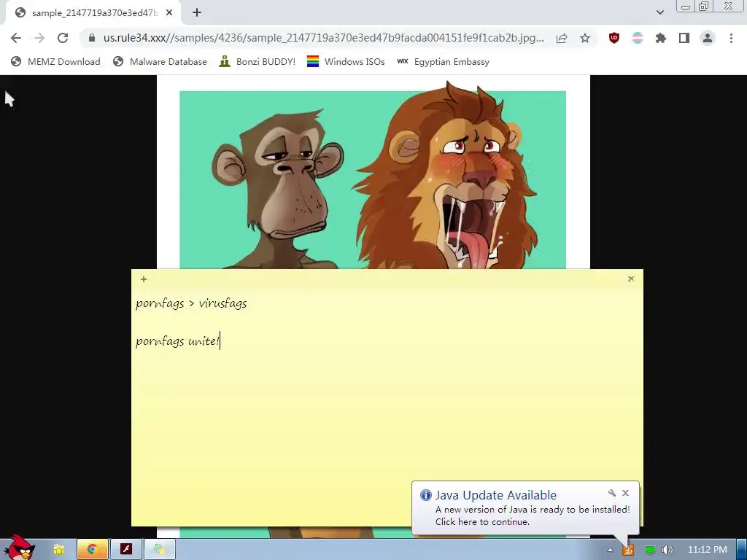Open the Egyptian Embassy bookmark

(x=443, y=61)
